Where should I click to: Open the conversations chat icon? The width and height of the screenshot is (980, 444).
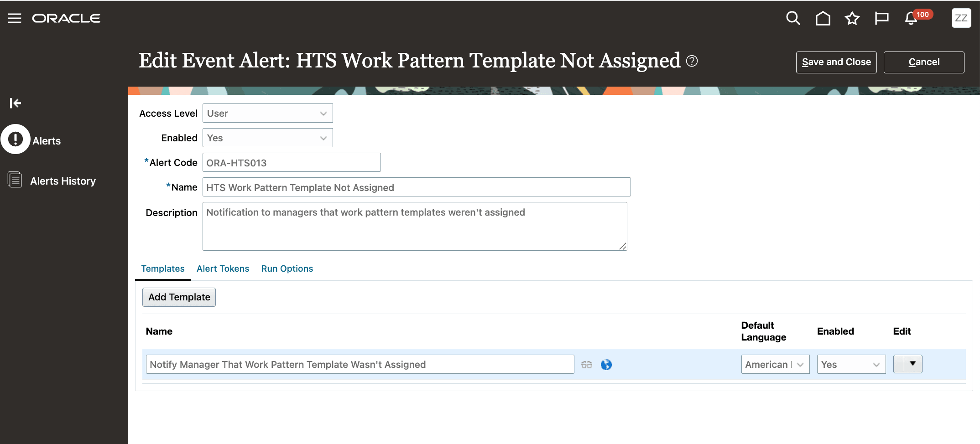(881, 18)
